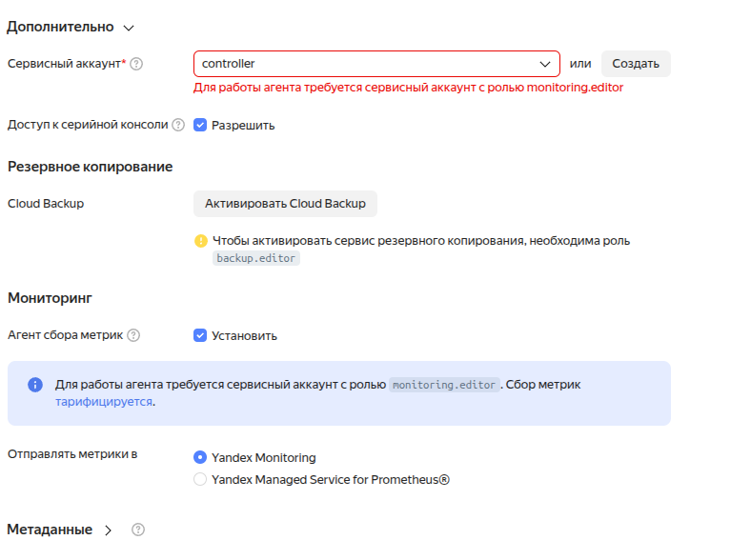Click the backup.editor role code label
Viewport: 751px width, 560px height.
(x=256, y=258)
